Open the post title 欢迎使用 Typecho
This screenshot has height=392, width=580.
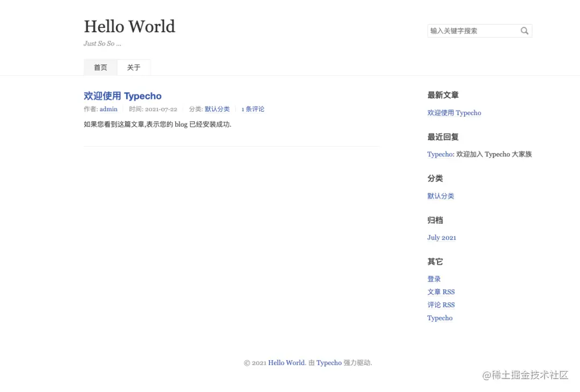[x=122, y=96]
